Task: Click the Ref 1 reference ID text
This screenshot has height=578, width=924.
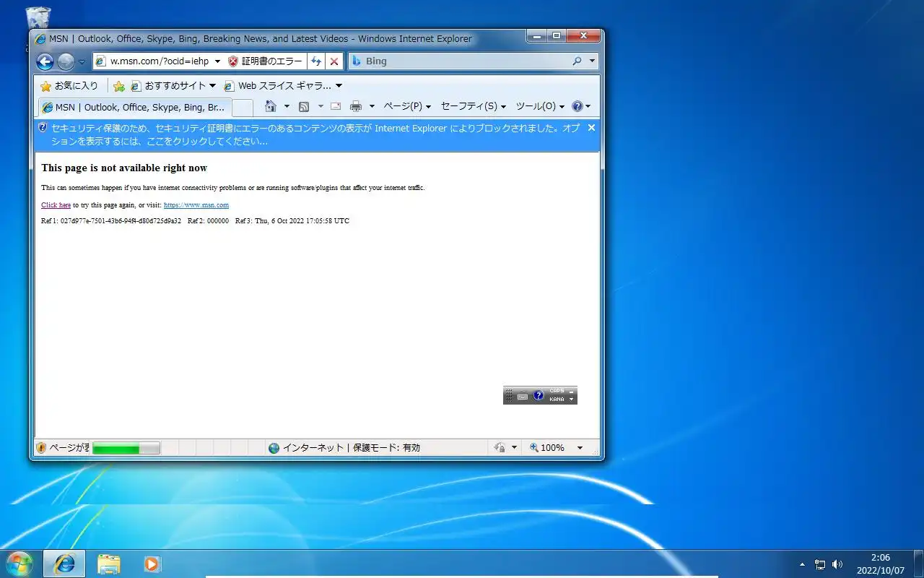Action: click(111, 221)
